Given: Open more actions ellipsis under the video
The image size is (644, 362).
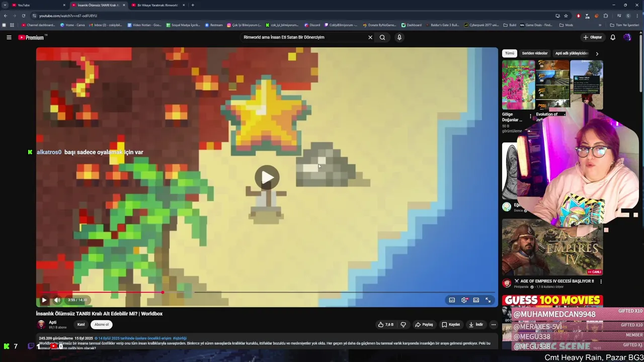Looking at the screenshot, I should 494,325.
